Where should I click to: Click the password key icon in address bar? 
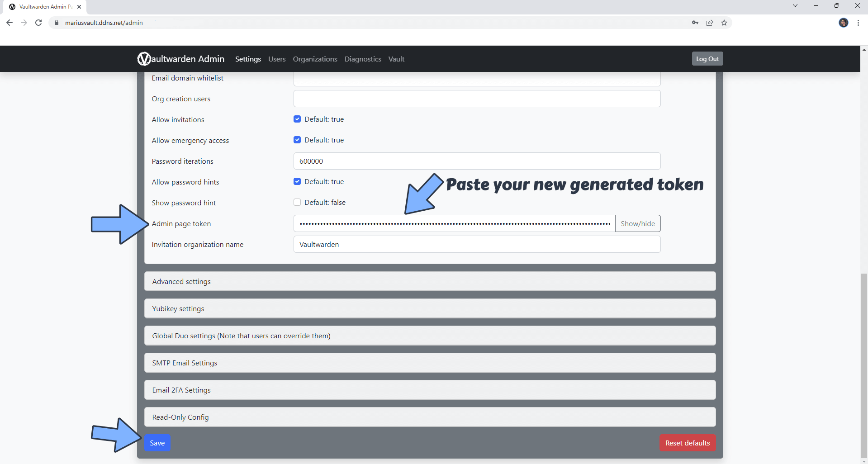click(x=695, y=23)
